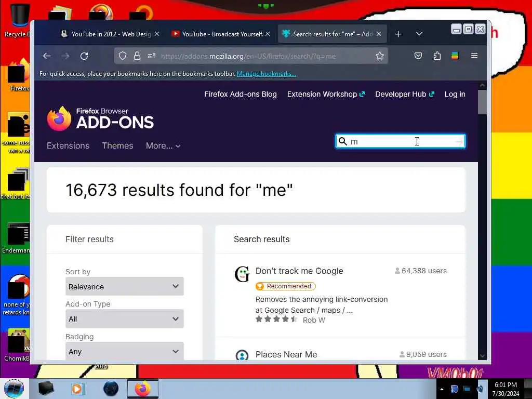Open the Extensions section
The width and height of the screenshot is (532, 399).
click(68, 146)
